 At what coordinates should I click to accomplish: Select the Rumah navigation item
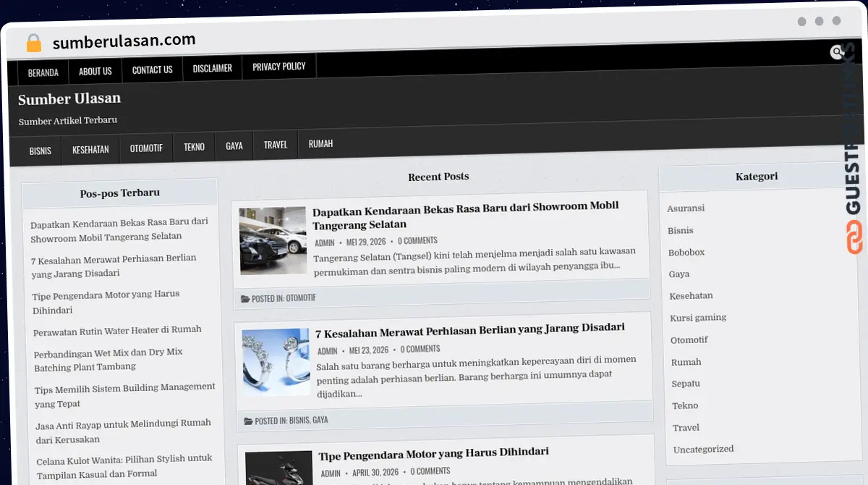320,143
